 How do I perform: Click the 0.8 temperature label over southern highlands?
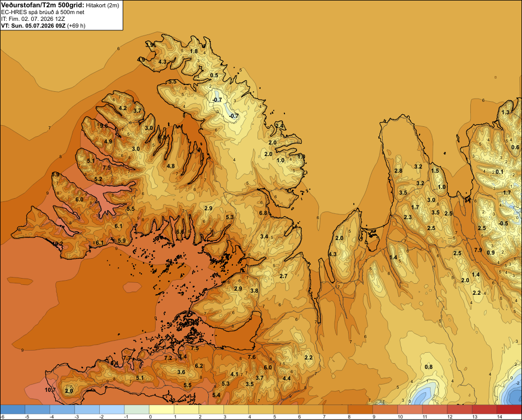(x=429, y=367)
